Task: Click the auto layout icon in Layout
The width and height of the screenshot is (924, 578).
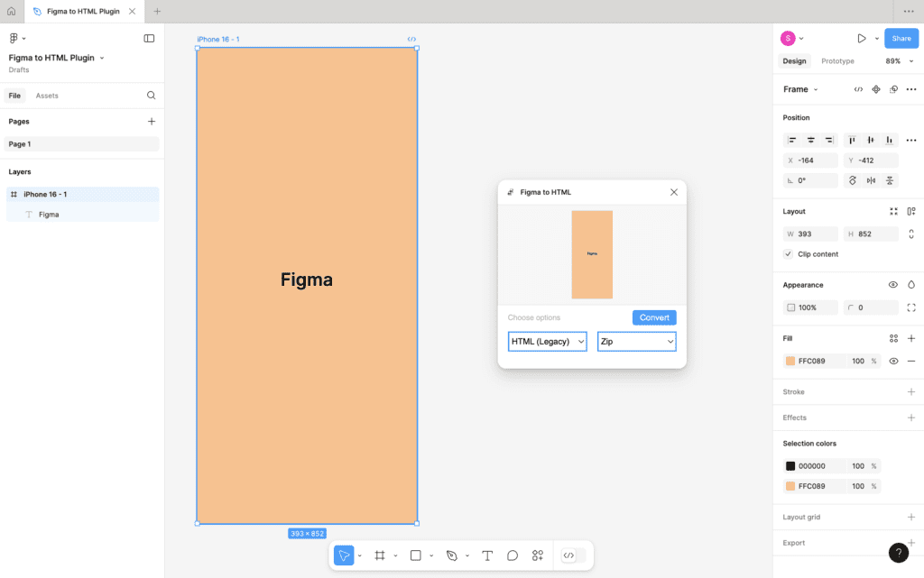Action: [911, 211]
